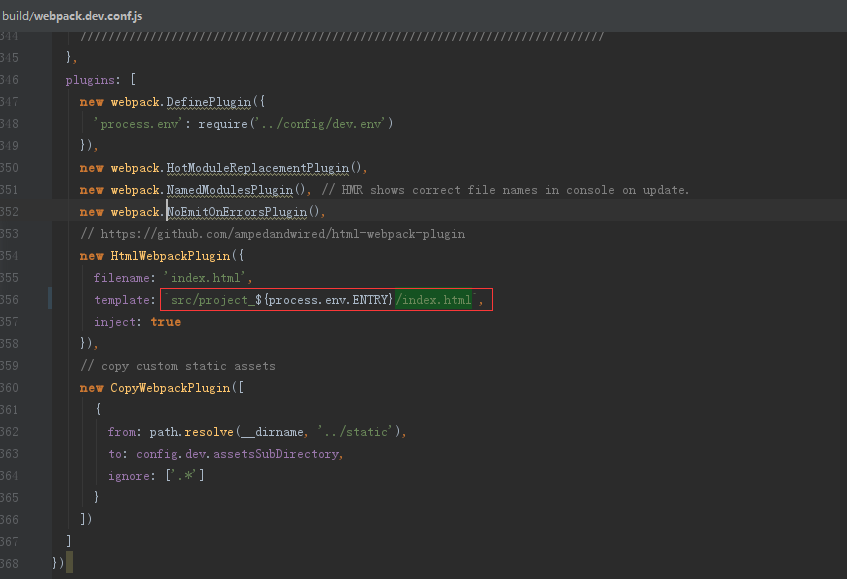Click the filename property key
This screenshot has width=847, height=579.
click(122, 278)
